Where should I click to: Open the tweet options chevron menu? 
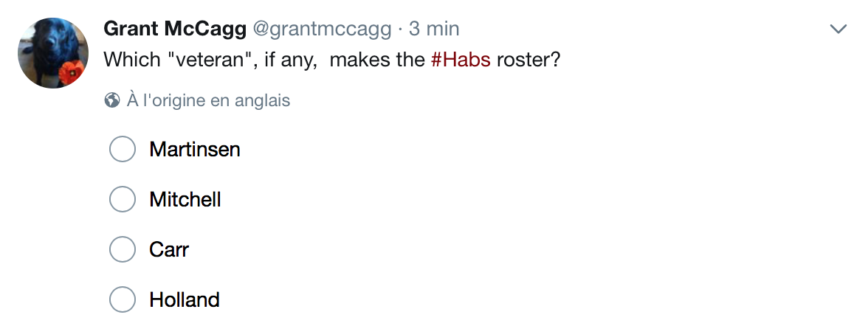click(838, 29)
